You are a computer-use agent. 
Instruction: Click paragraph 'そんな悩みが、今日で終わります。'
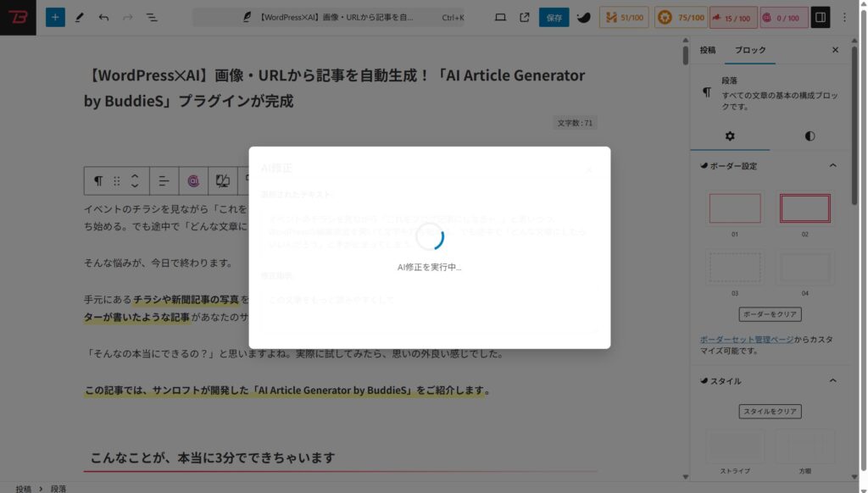tap(159, 263)
